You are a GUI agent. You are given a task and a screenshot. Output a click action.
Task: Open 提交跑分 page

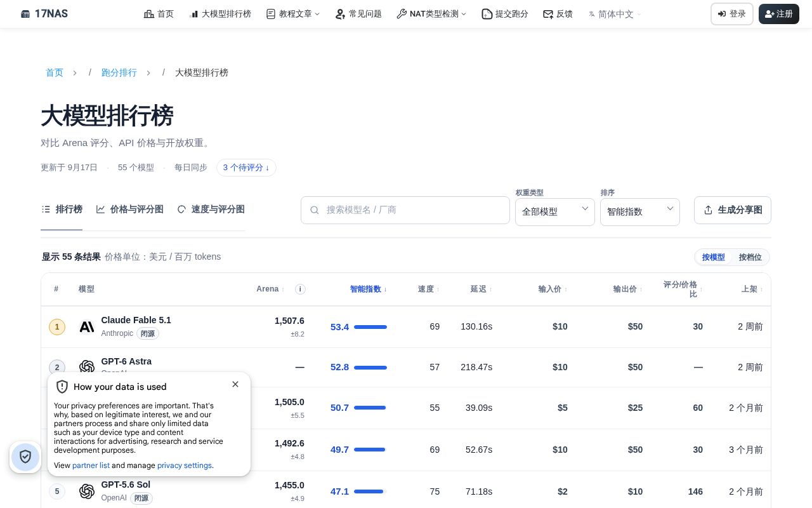pos(505,14)
